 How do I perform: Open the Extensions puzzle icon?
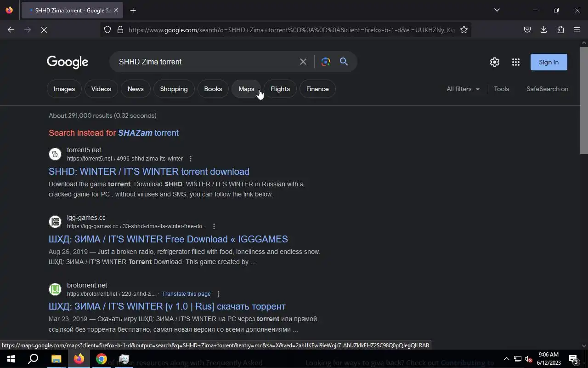pos(560,30)
